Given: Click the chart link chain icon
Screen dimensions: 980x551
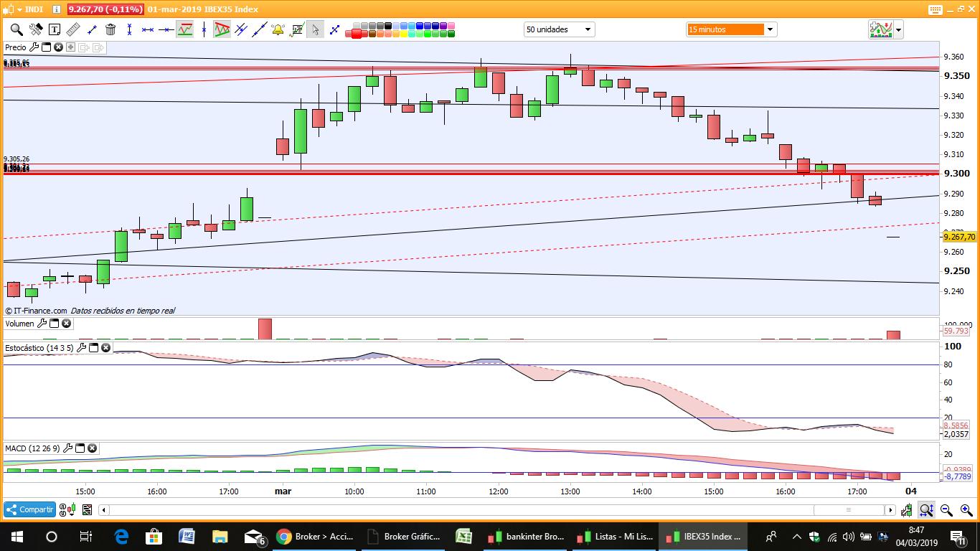Looking at the screenshot, I should click(62, 510).
